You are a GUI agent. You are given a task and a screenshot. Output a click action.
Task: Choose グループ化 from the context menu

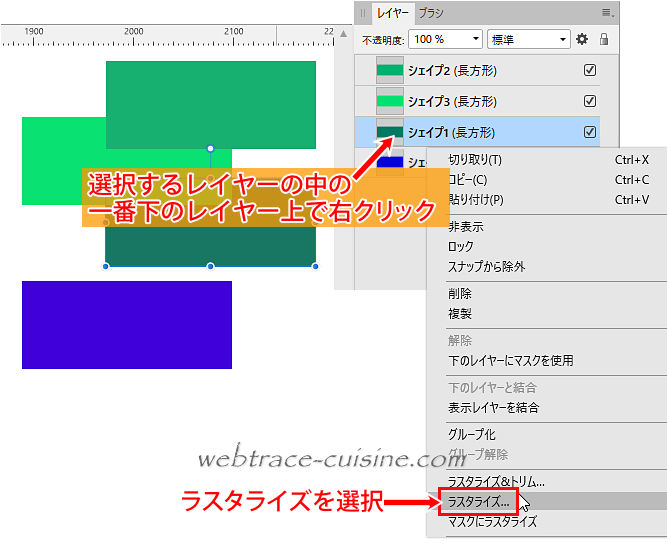point(472,435)
